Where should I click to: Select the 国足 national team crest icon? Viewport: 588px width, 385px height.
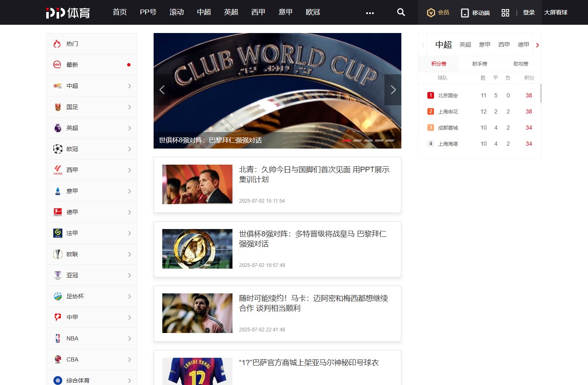tap(58, 107)
